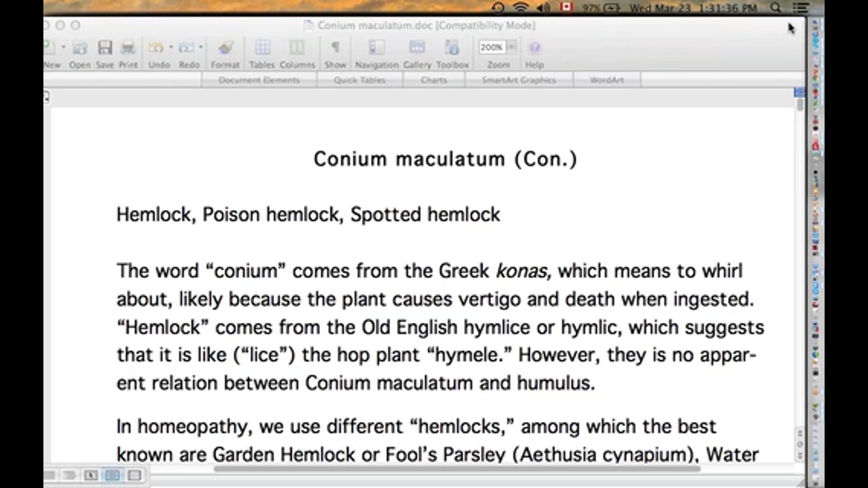Screen dimensions: 868x488
Task: Open the Redo dropdown arrow
Action: 201,47
